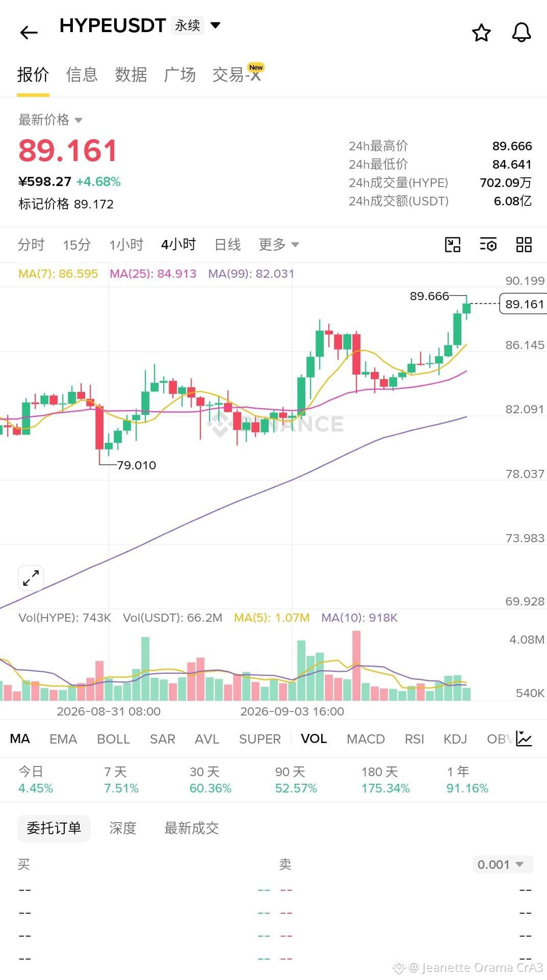Add HYPEUSDT to favorites with star icon
This screenshot has width=547, height=980.
(481, 33)
